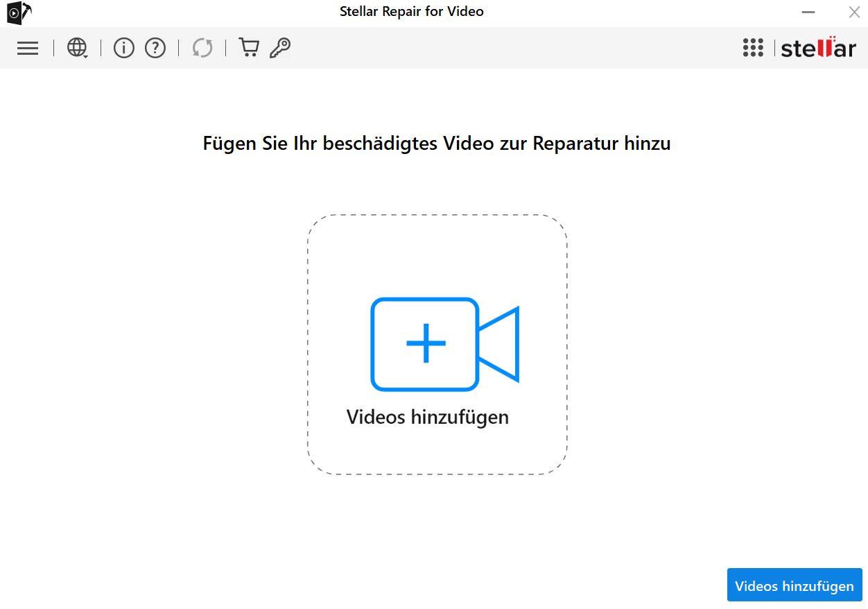Open help via question mark icon

[x=155, y=48]
